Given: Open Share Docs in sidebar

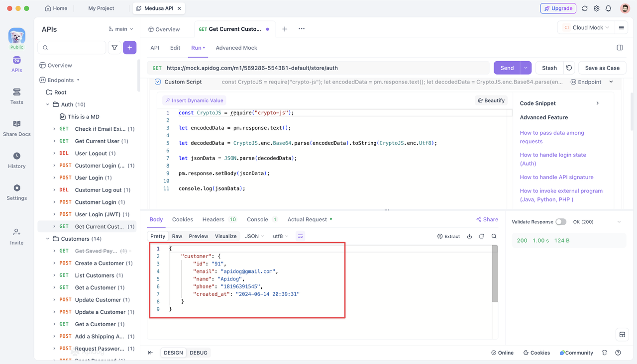Looking at the screenshot, I should pyautogui.click(x=17, y=128).
